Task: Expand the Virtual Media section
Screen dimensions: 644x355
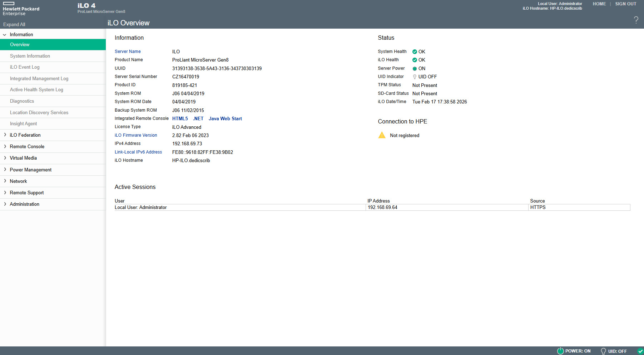Action: coord(5,158)
